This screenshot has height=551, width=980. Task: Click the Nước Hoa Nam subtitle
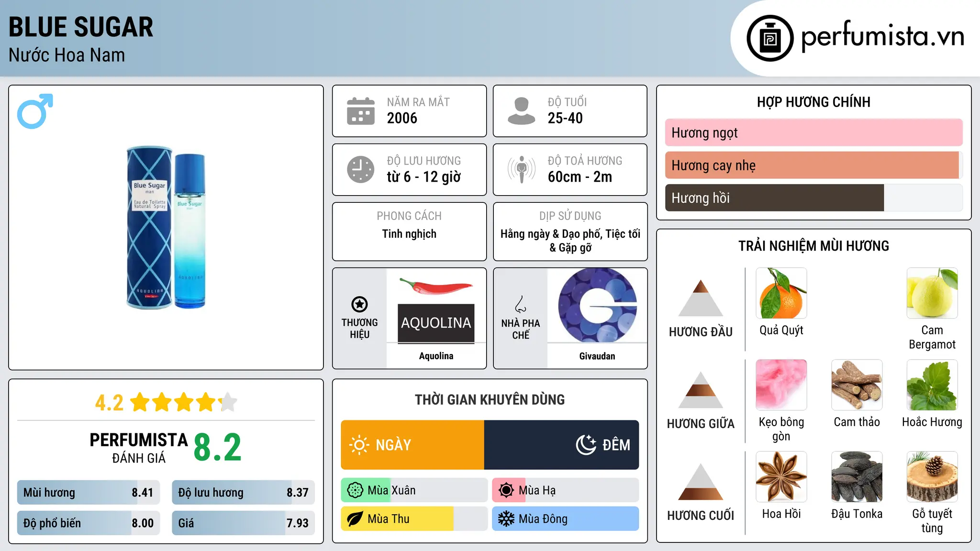67,55
